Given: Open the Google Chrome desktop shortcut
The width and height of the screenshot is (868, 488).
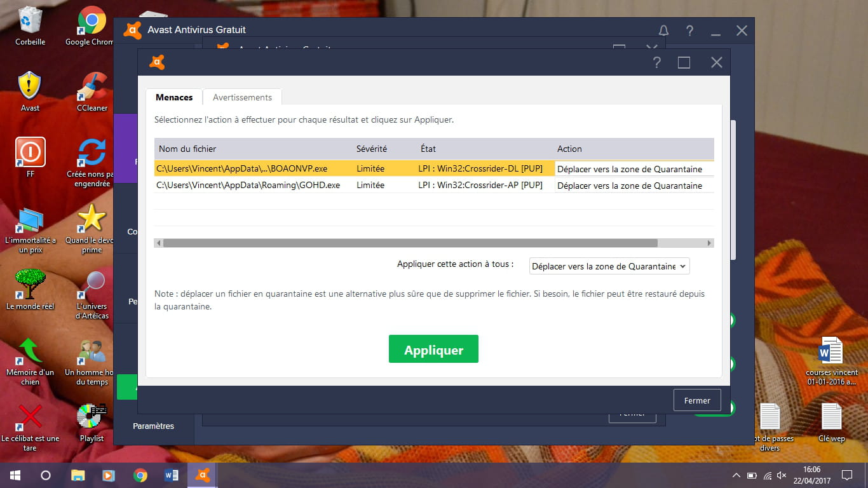Looking at the screenshot, I should coord(91,26).
